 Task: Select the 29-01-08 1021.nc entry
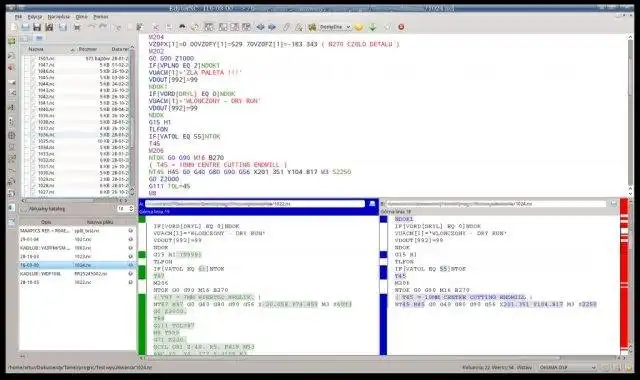[x=77, y=239]
